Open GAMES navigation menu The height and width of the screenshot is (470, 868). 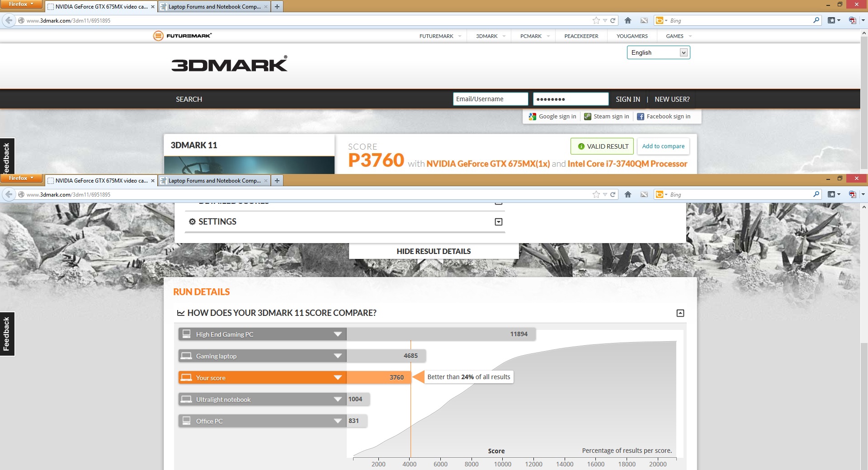[x=679, y=36]
